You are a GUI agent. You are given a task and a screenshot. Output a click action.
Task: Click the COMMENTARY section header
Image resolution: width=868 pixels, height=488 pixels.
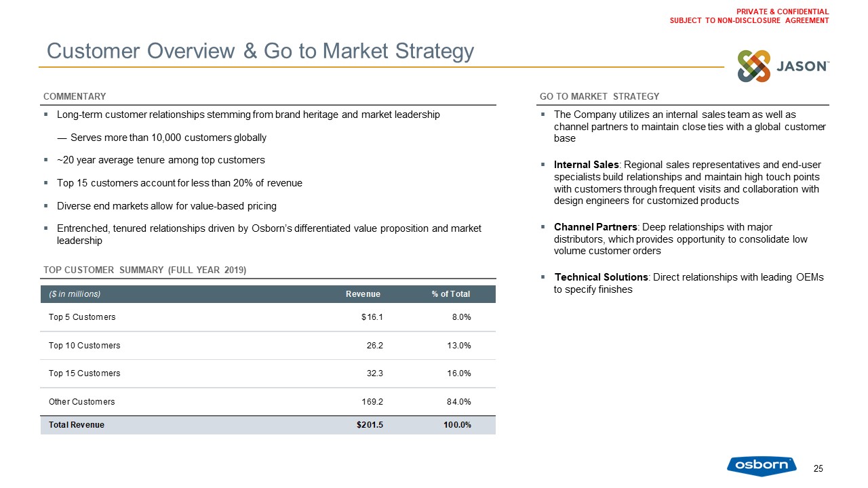(75, 96)
